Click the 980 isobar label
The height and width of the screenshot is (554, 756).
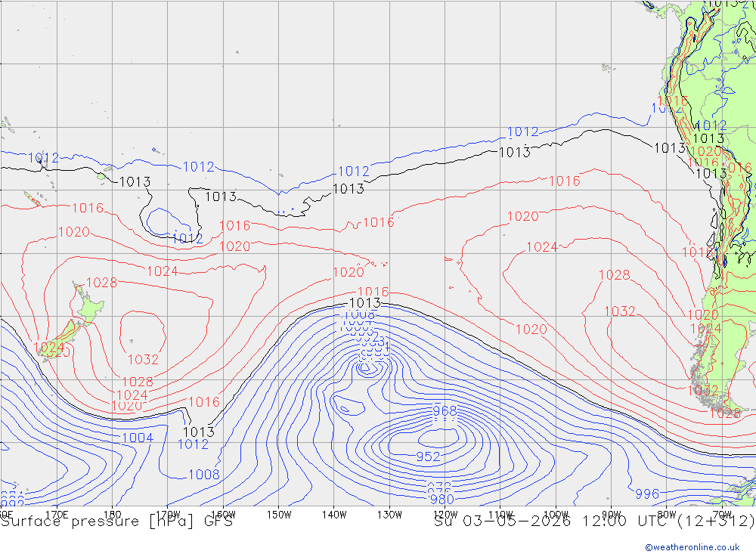pos(442,499)
